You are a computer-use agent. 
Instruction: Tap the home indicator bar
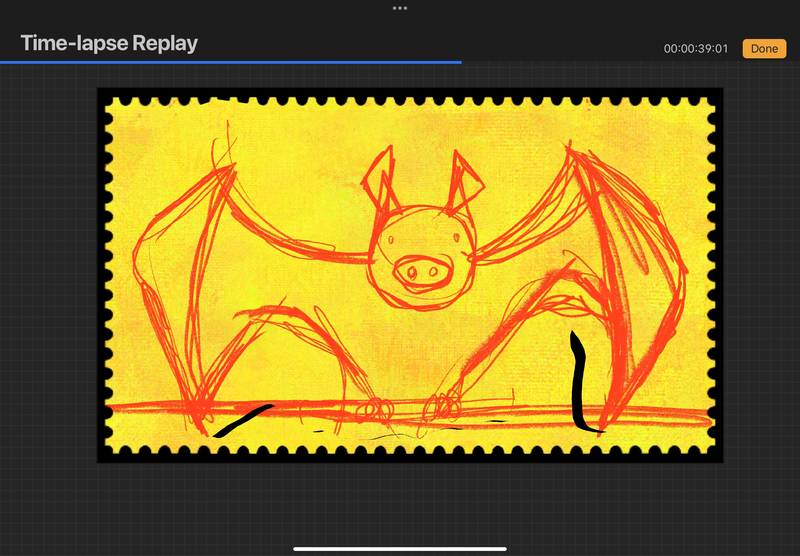400,548
